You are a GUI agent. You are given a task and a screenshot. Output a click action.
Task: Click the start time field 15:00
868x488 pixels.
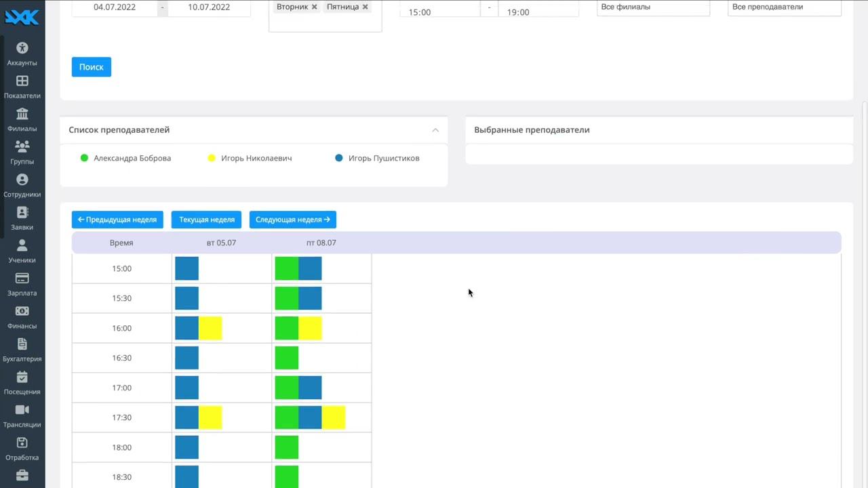pyautogui.click(x=440, y=9)
